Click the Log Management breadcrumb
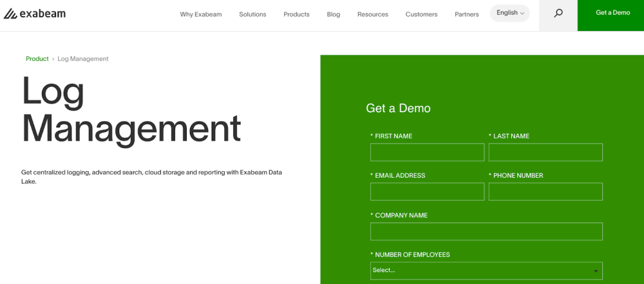 point(83,59)
